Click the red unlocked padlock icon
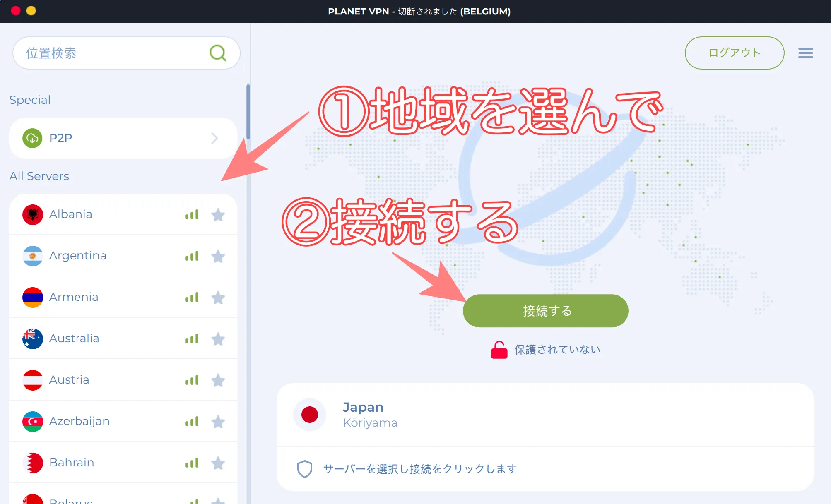The height and width of the screenshot is (504, 831). tap(499, 349)
